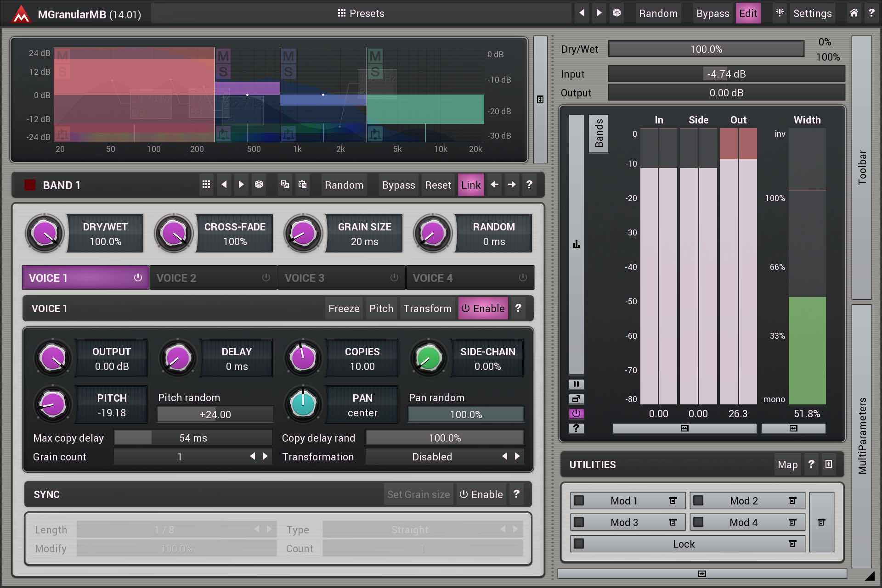Select next Transformation with right arrow
Image resolution: width=882 pixels, height=588 pixels.
pos(517,456)
